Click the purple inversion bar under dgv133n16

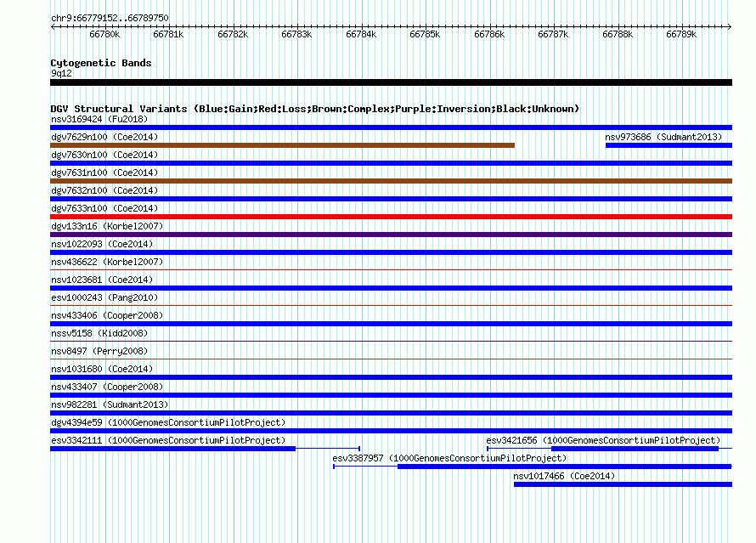pyautogui.click(x=391, y=235)
